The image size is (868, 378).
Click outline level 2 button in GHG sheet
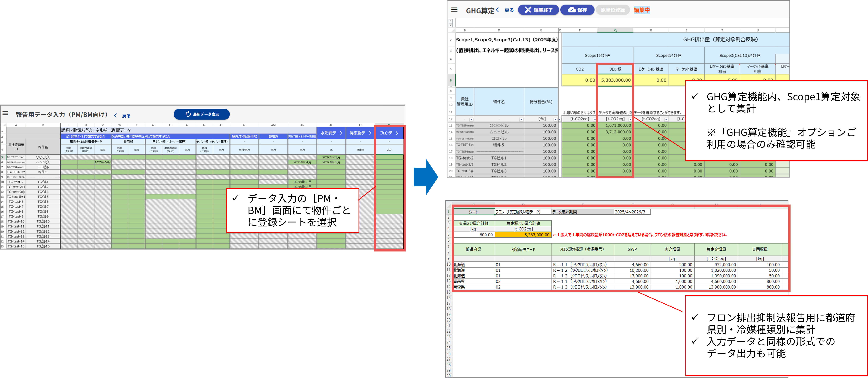pyautogui.click(x=451, y=25)
